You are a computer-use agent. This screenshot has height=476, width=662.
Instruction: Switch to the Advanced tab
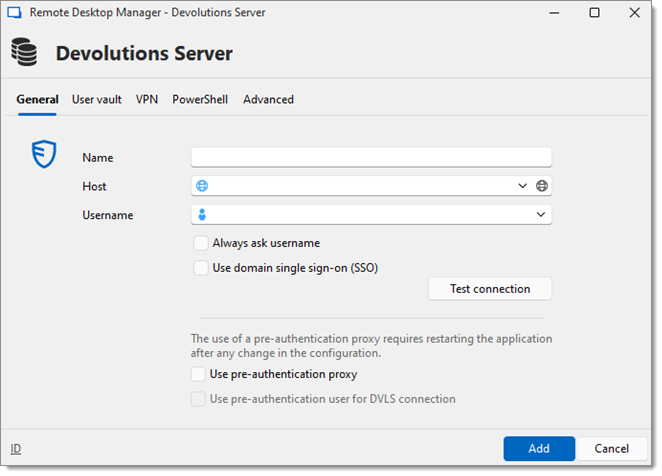(269, 100)
